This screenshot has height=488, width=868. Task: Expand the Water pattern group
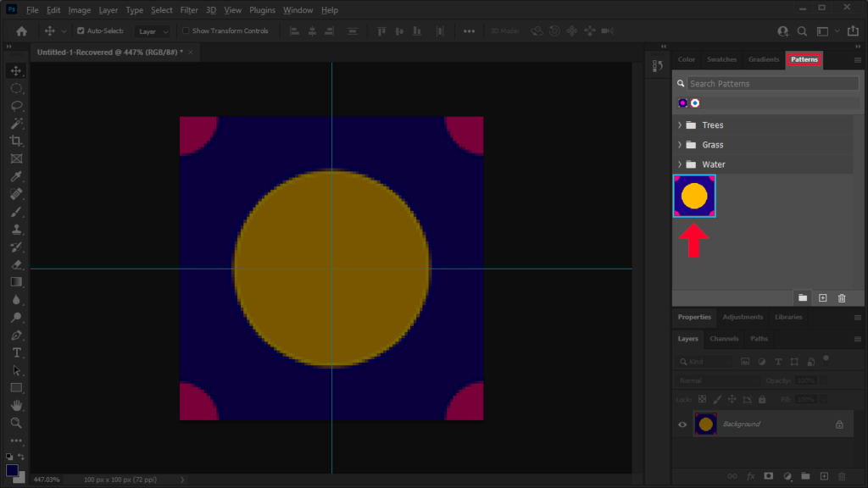pyautogui.click(x=680, y=164)
